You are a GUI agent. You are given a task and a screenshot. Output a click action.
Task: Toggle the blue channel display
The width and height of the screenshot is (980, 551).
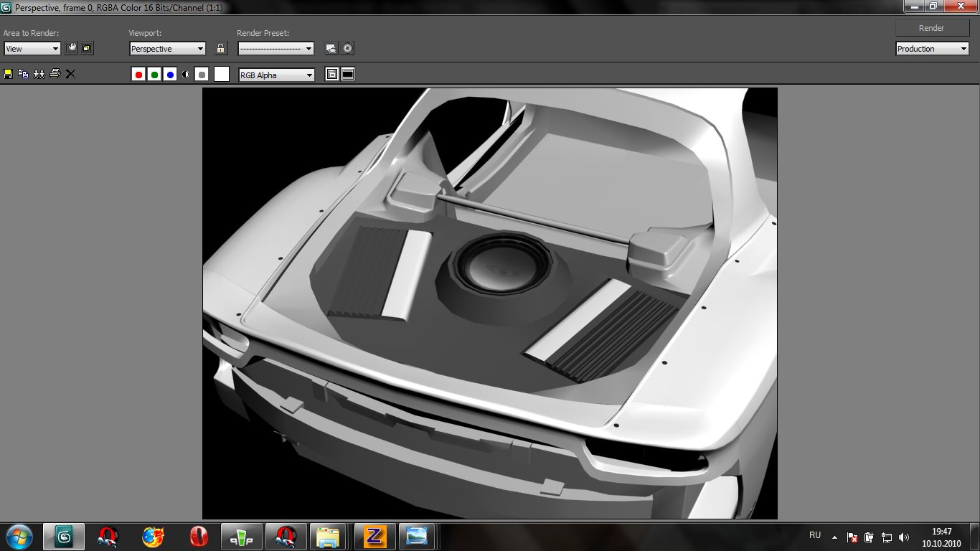tap(170, 75)
